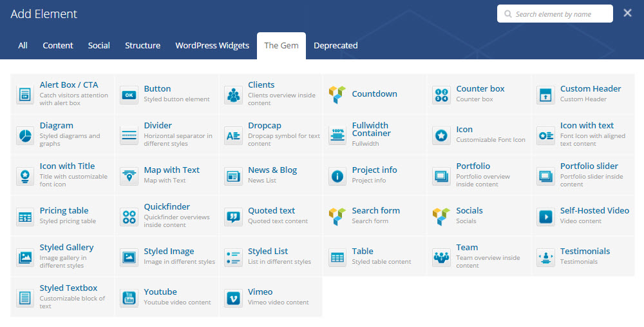Click the Team people icon

click(x=442, y=257)
